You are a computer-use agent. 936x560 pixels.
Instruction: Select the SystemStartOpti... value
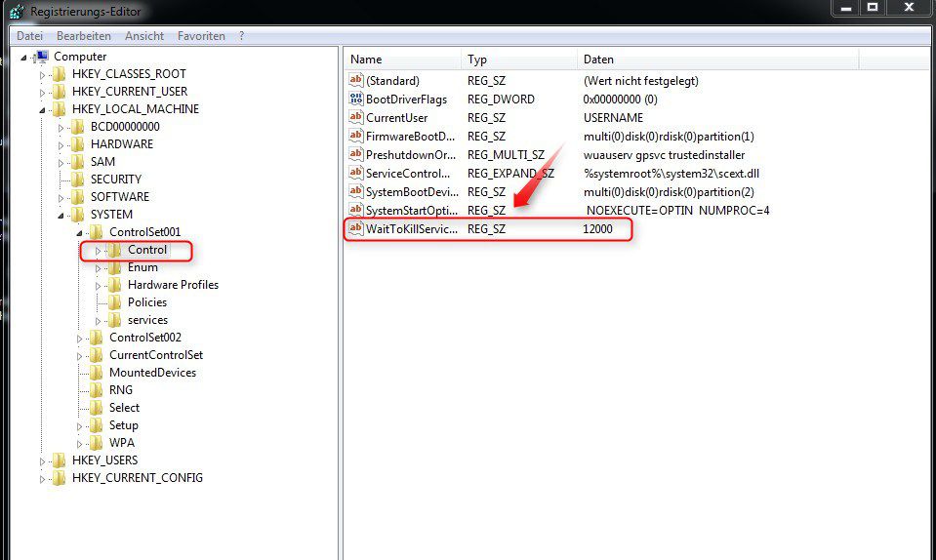[x=412, y=210]
